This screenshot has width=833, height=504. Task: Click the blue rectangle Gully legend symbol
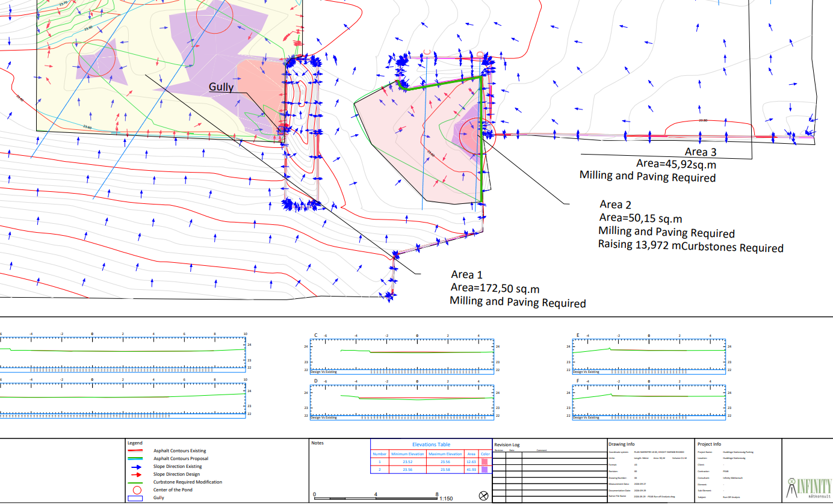tap(135, 498)
